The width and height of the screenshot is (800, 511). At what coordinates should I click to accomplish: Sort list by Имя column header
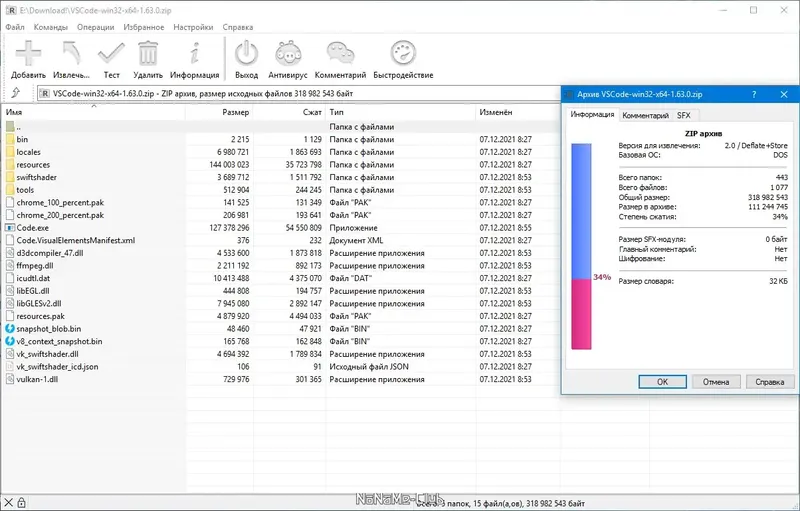tap(94, 112)
